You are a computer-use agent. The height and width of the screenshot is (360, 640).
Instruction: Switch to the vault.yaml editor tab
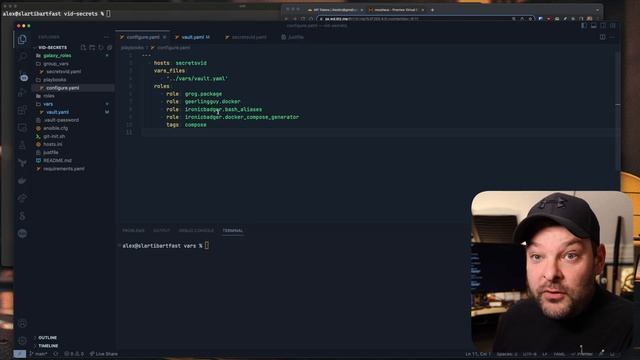point(193,37)
